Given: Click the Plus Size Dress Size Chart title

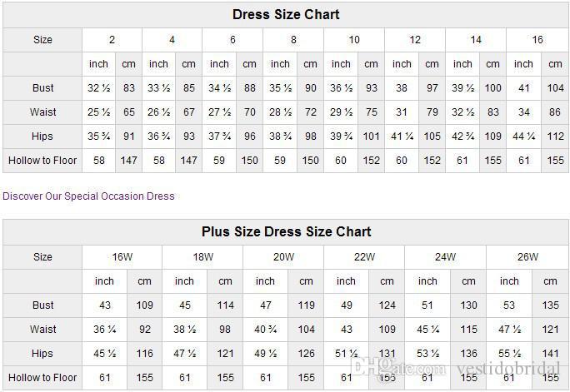Looking at the screenshot, I should click(x=286, y=232).
